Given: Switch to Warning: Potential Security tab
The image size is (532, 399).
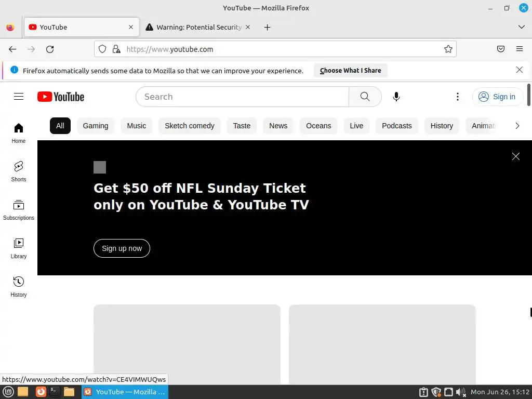Looking at the screenshot, I should [198, 27].
